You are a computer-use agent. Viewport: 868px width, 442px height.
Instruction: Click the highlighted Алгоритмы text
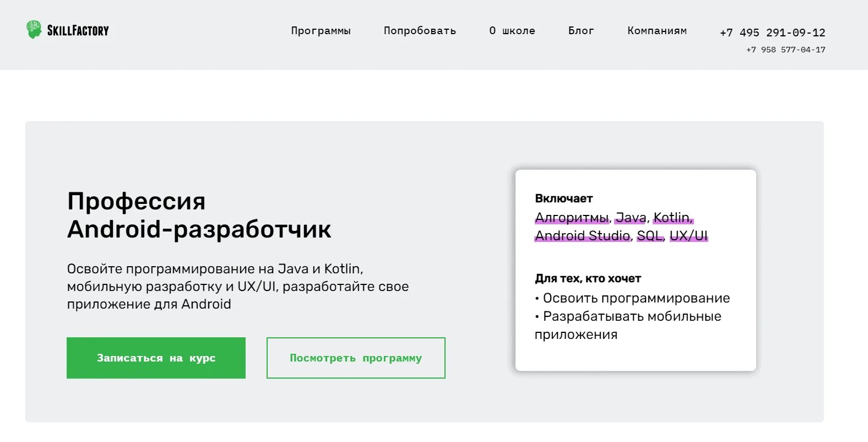point(572,218)
